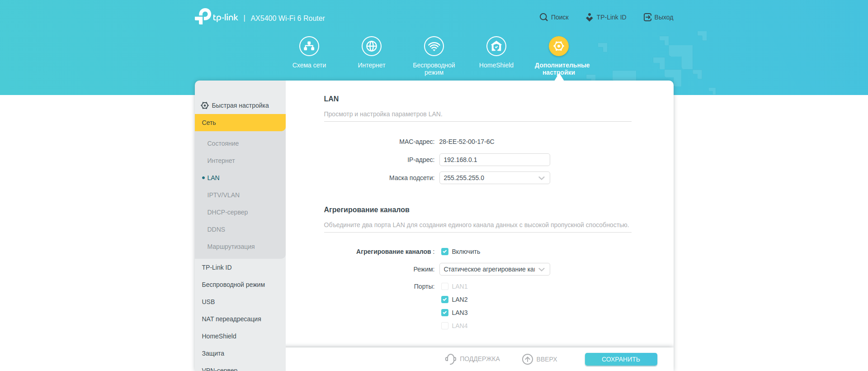Open the Схема сети network map icon
The image size is (868, 371).
309,46
